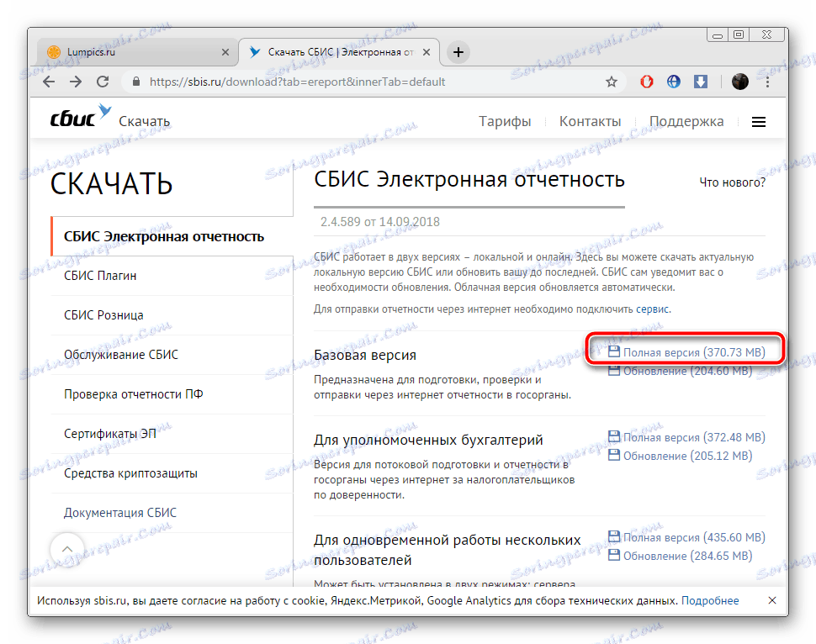The image size is (816, 644).
Task: Click version text 2.4.589 от 14.09.2018
Action: [380, 222]
